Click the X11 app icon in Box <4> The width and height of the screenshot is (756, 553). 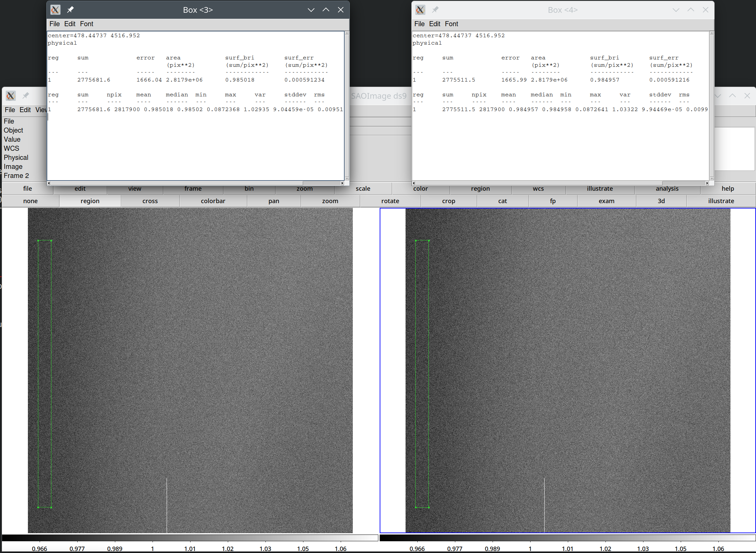click(x=420, y=10)
